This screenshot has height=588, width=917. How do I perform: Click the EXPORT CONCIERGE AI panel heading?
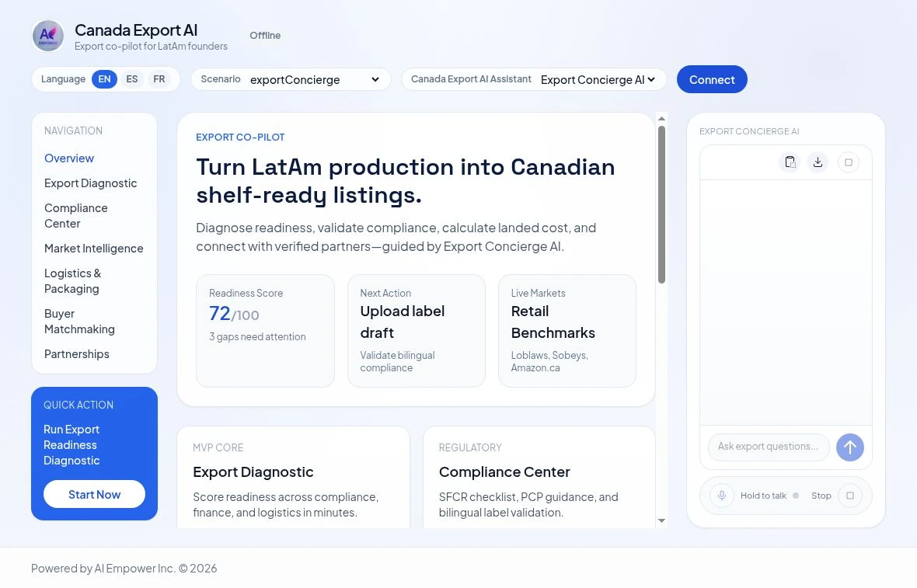click(749, 131)
